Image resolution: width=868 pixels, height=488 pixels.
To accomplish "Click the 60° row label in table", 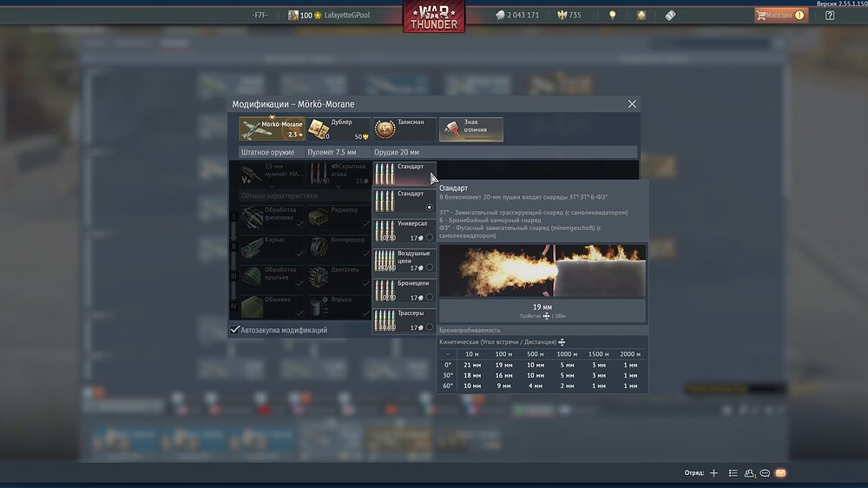I will pyautogui.click(x=448, y=386).
